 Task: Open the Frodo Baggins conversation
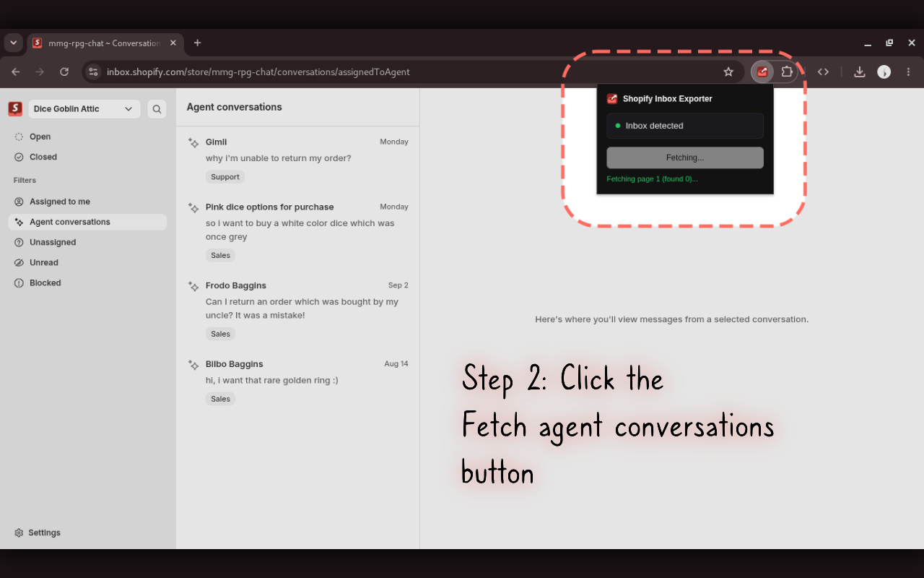(x=297, y=310)
